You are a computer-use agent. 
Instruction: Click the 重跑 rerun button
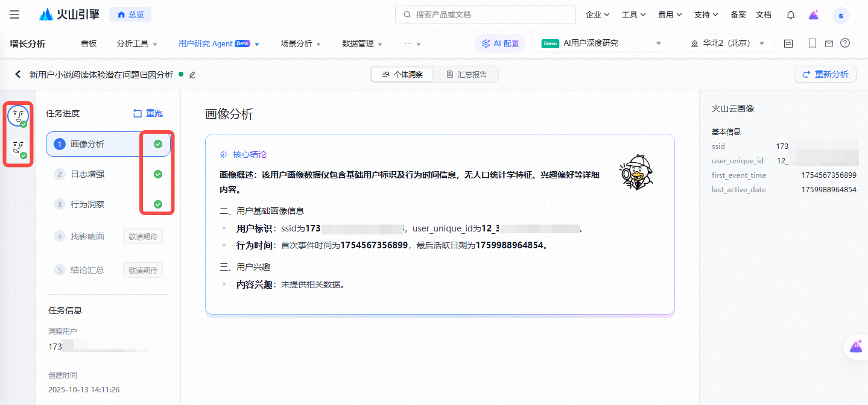(148, 113)
